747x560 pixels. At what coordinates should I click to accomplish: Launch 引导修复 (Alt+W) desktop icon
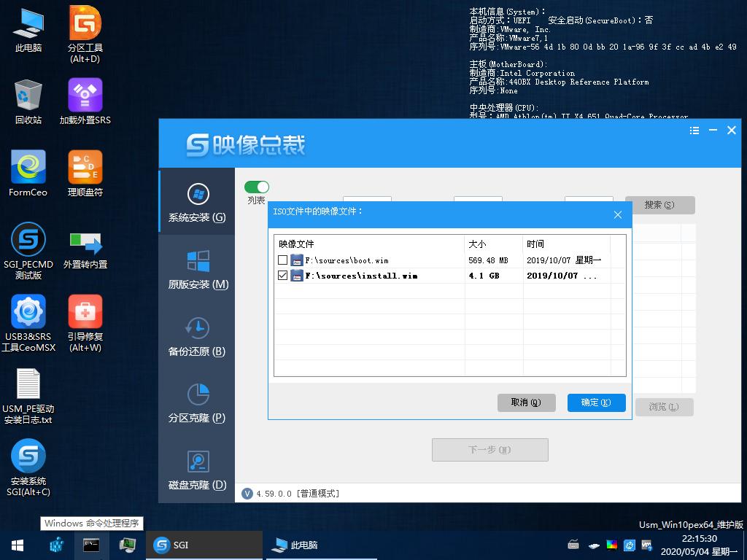[85, 323]
